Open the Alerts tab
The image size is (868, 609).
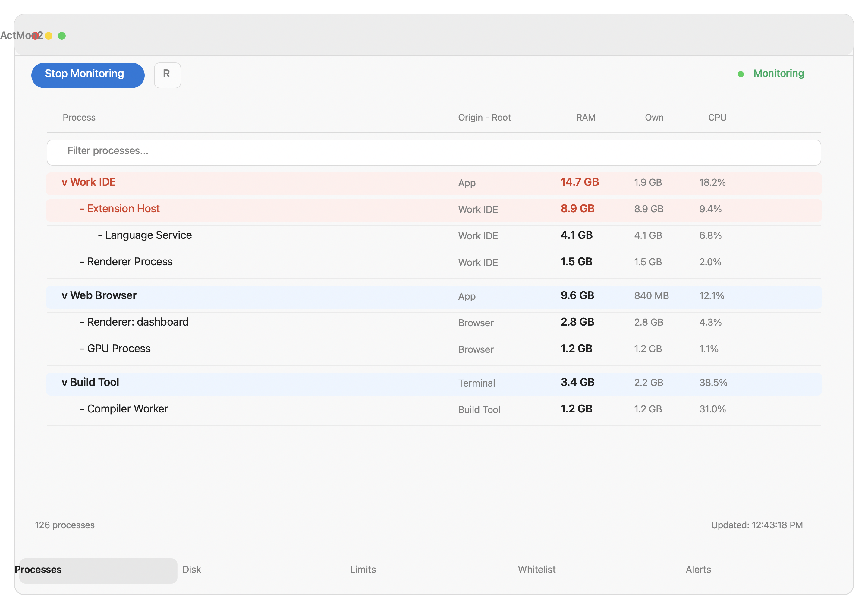pos(698,570)
